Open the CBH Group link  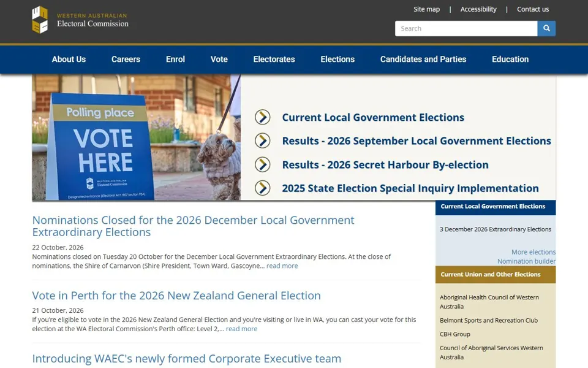tap(455, 334)
